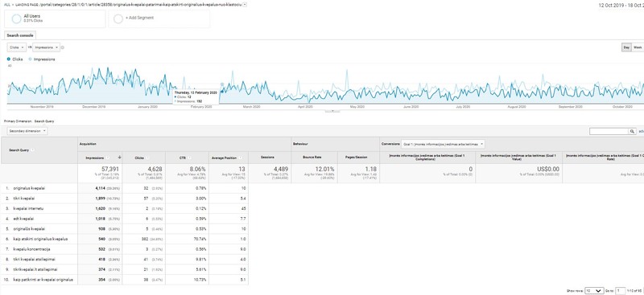The width and height of the screenshot is (644, 295).
Task: Click the help icon beside Clicks column
Action: point(147,158)
